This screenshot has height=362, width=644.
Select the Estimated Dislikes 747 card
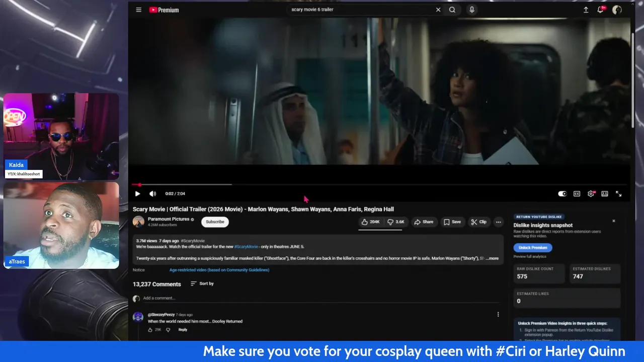point(595,273)
